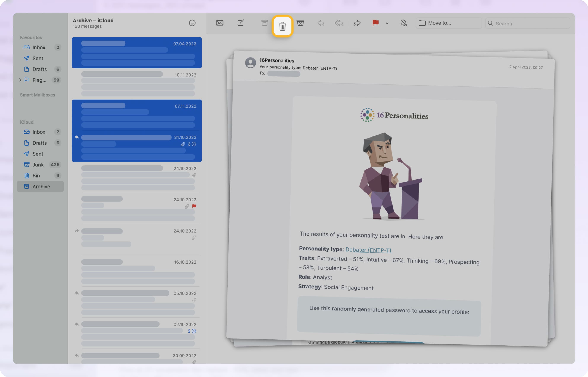
Task: Mute conversation with bell icon
Action: [x=404, y=23]
